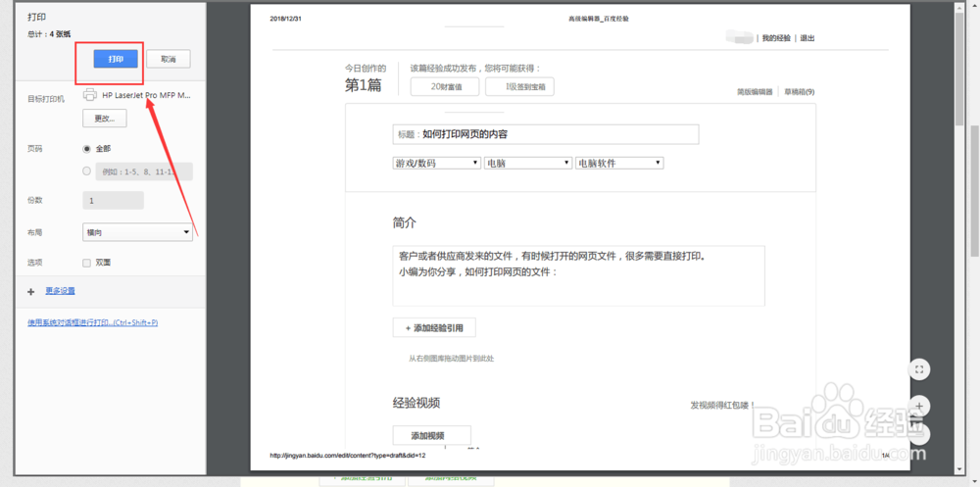The image size is (980, 487).
Task: Open system dialog print link (Ctrl+Shift+P)
Action: click(x=92, y=322)
